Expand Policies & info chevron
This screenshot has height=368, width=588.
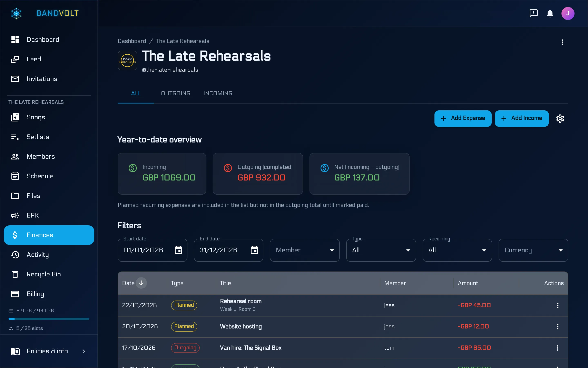84,351
